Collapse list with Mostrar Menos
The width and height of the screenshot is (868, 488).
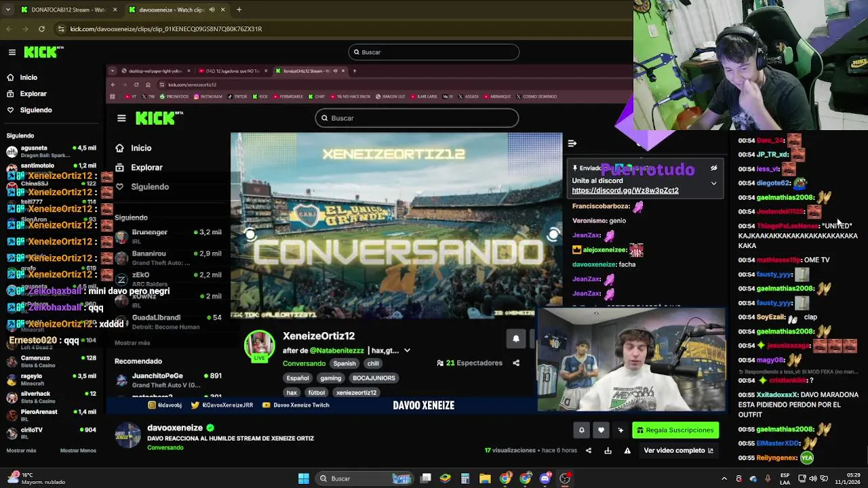tap(78, 451)
